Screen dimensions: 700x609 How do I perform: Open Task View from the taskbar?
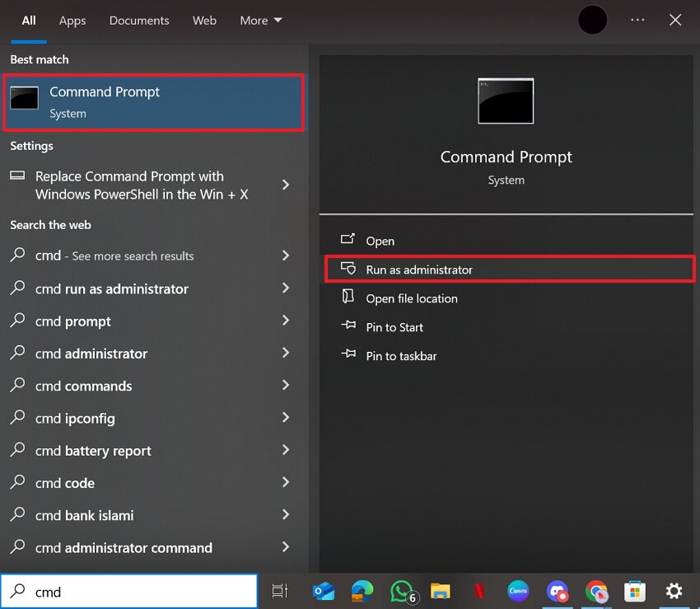point(280,592)
